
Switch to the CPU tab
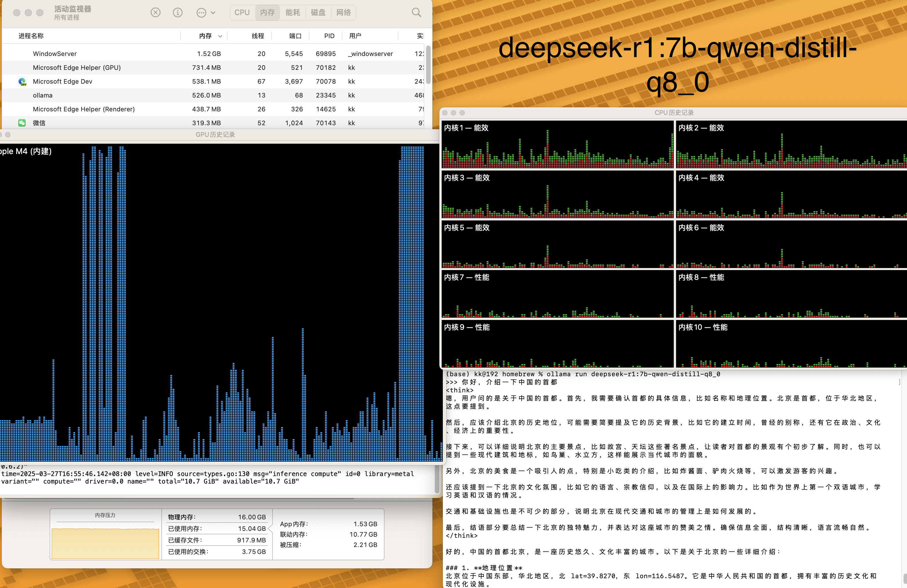242,13
